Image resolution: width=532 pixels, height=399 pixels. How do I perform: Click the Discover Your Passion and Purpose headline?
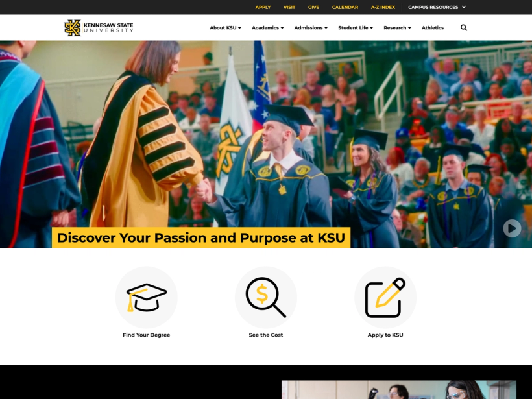click(201, 237)
